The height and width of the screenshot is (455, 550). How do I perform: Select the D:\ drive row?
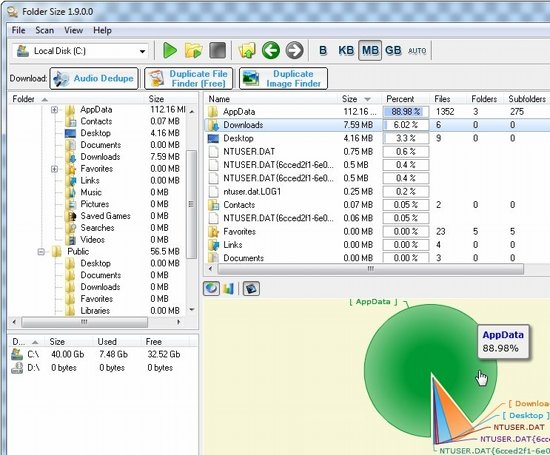coord(102,368)
